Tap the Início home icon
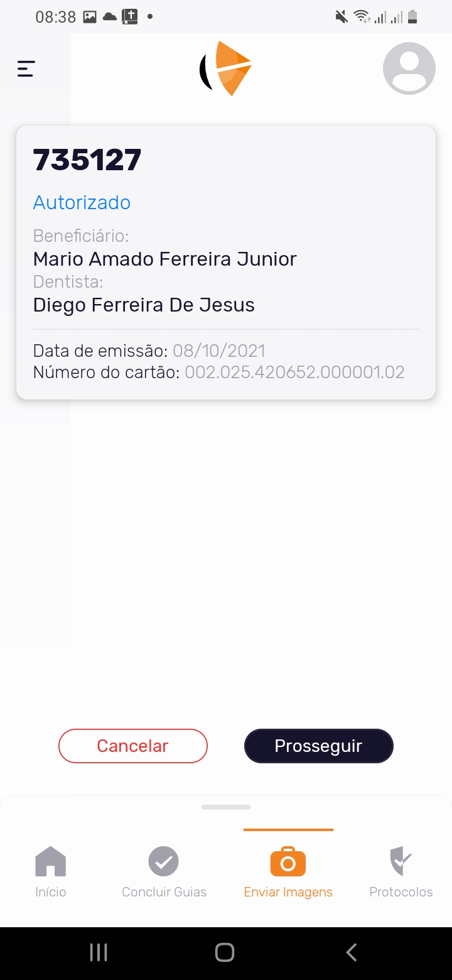 click(51, 861)
